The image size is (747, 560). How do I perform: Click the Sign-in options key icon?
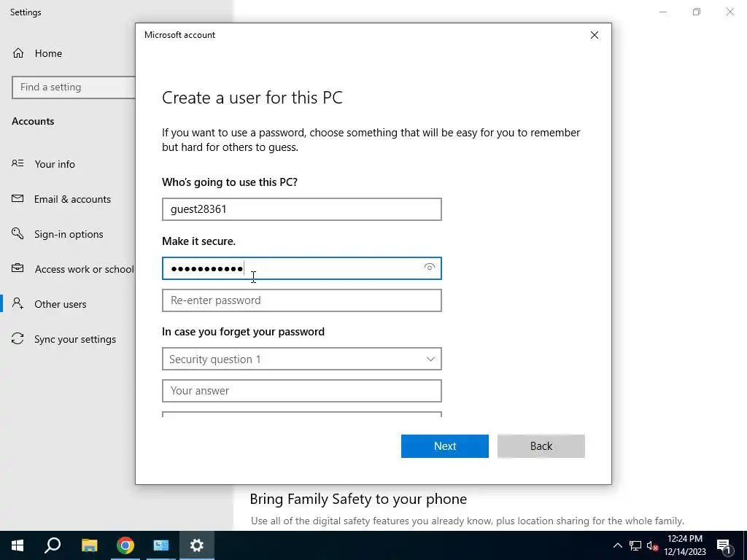18,233
